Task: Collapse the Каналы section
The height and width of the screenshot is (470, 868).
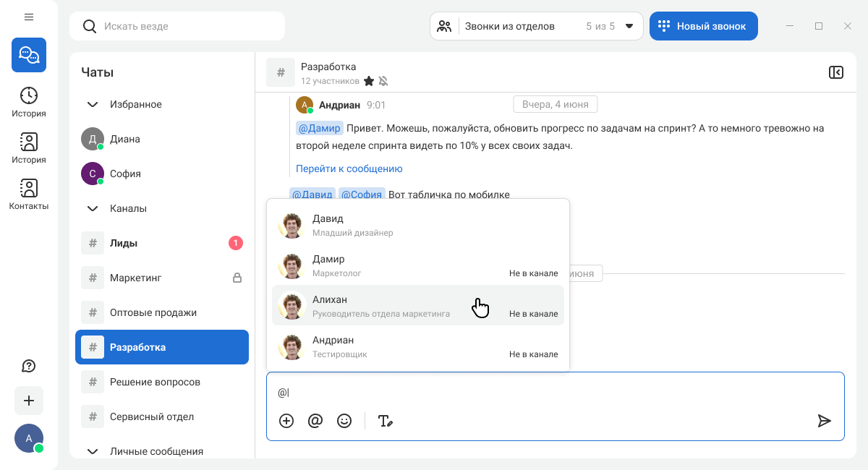Action: click(x=93, y=208)
